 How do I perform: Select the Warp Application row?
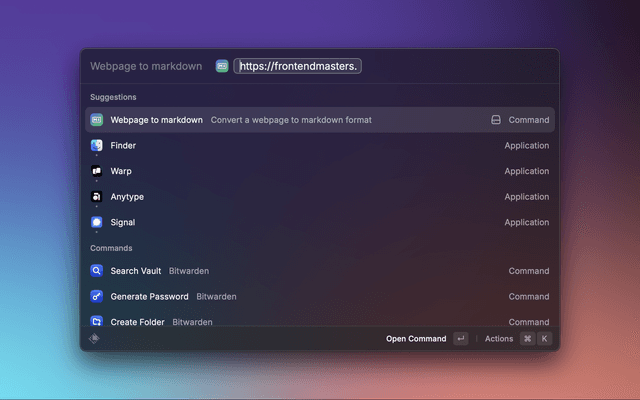tap(320, 171)
